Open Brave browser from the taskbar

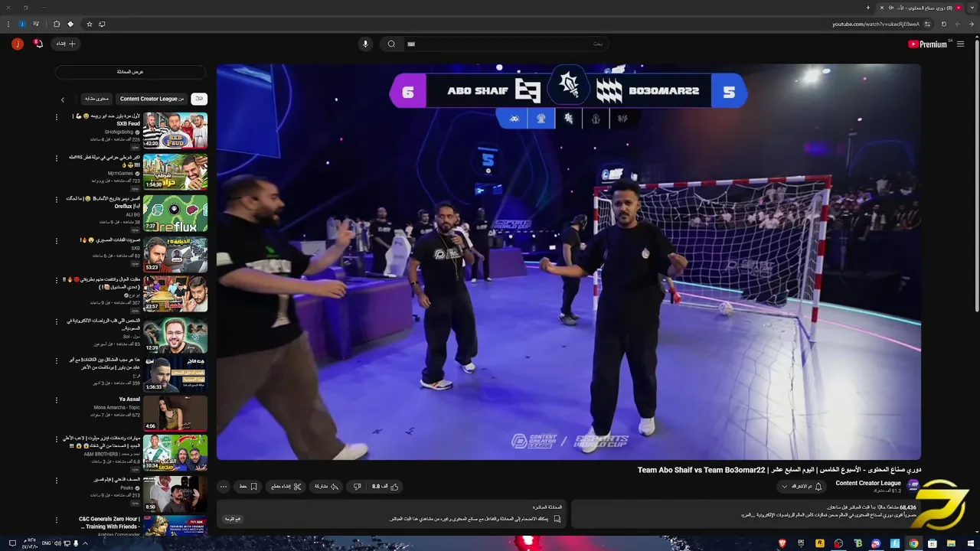(x=782, y=543)
